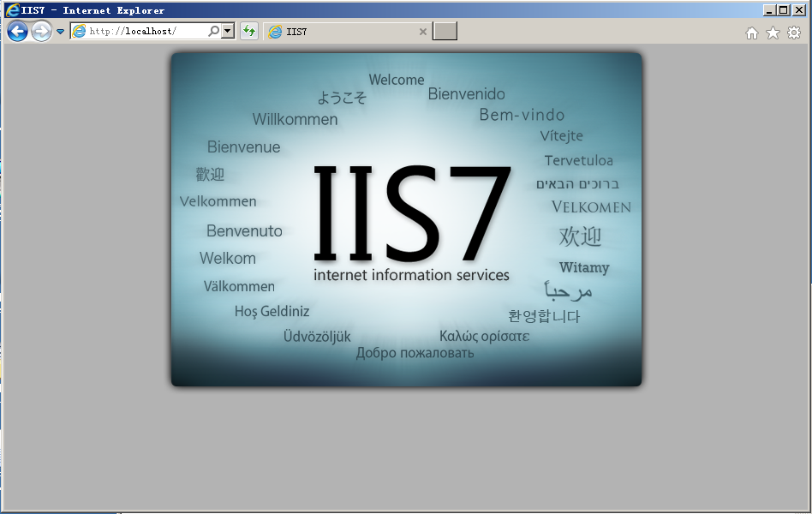This screenshot has width=812, height=514.
Task: Click the address bar showing http://localhost/
Action: [x=152, y=31]
